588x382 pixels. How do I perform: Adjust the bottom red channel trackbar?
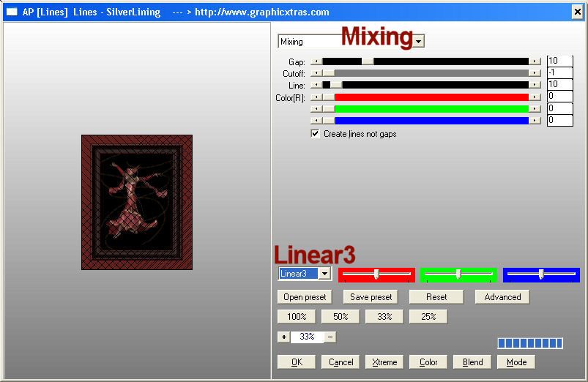(376, 274)
